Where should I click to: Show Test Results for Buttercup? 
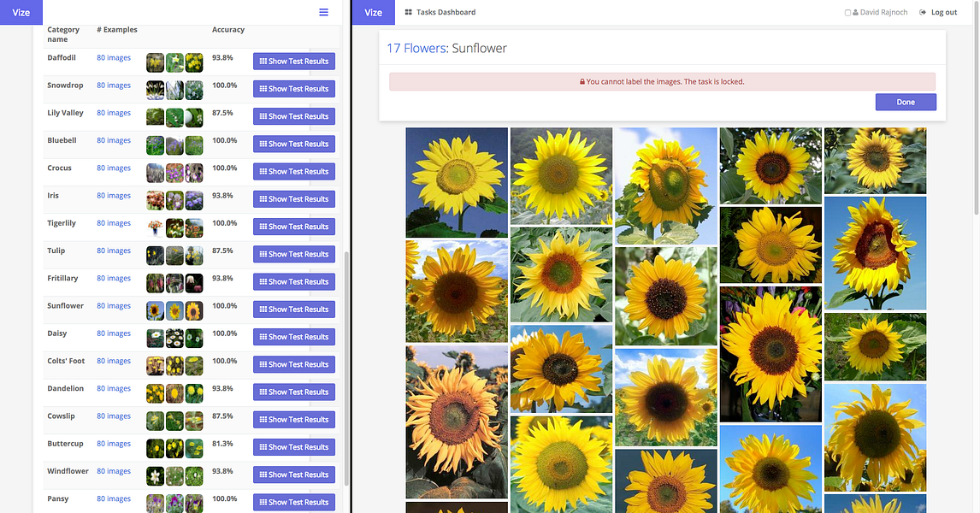(294, 447)
